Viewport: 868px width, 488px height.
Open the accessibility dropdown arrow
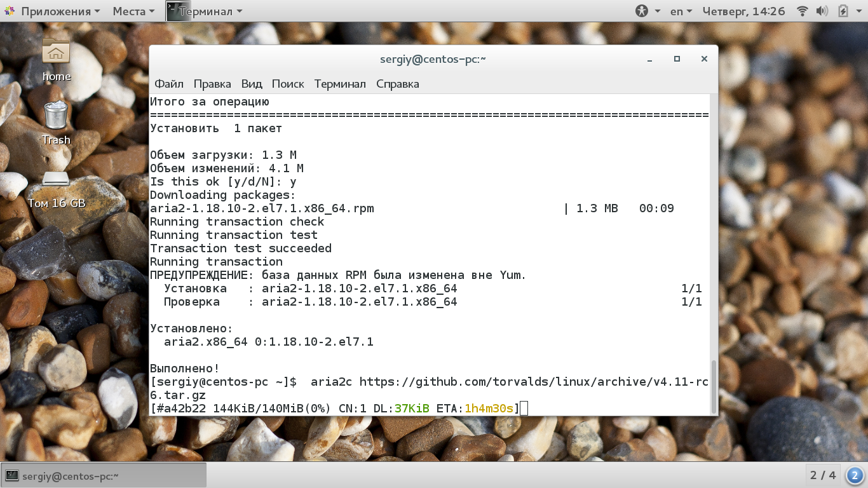pyautogui.click(x=657, y=11)
